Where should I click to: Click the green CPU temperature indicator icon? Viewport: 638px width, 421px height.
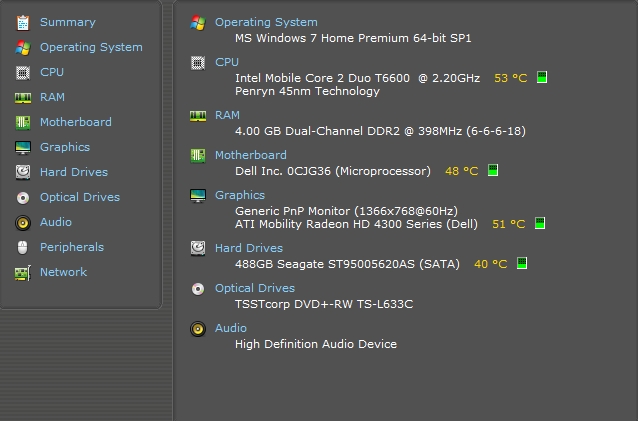[x=542, y=77]
